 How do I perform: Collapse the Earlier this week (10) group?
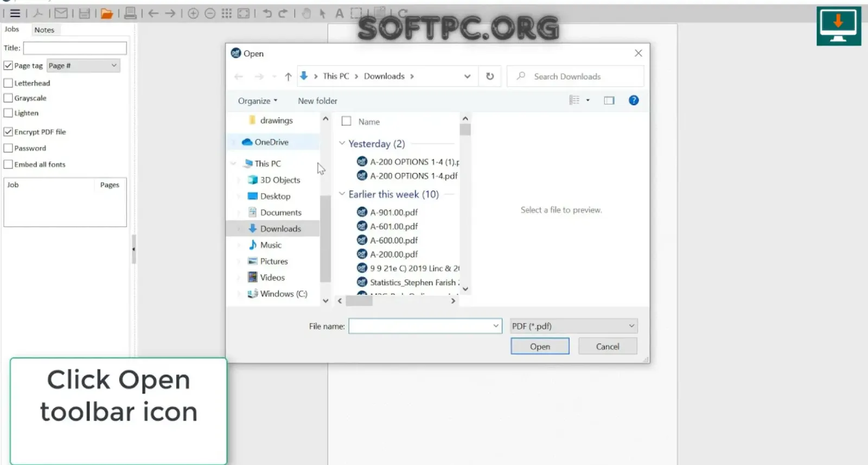(342, 193)
